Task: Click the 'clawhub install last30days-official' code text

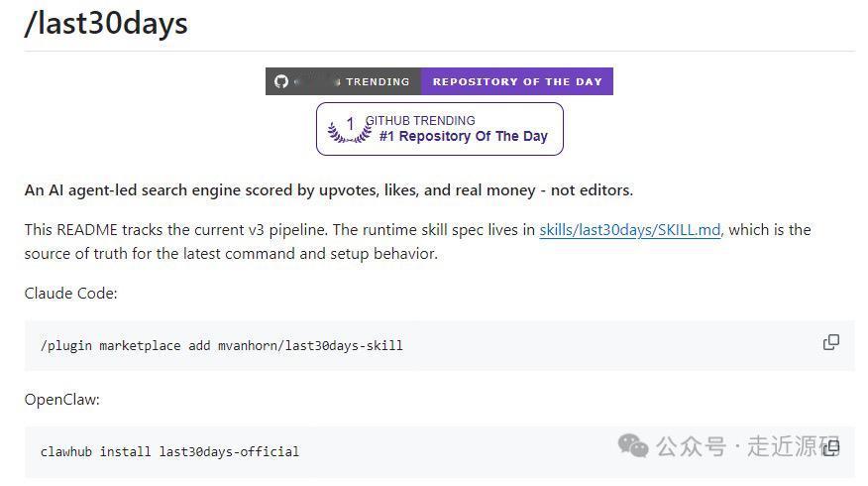Action: (169, 451)
